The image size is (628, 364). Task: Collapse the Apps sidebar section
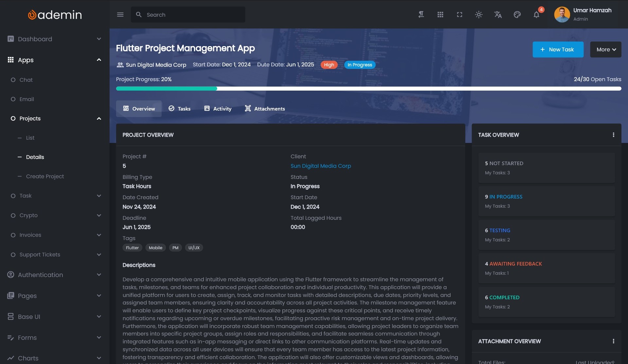tap(54, 60)
